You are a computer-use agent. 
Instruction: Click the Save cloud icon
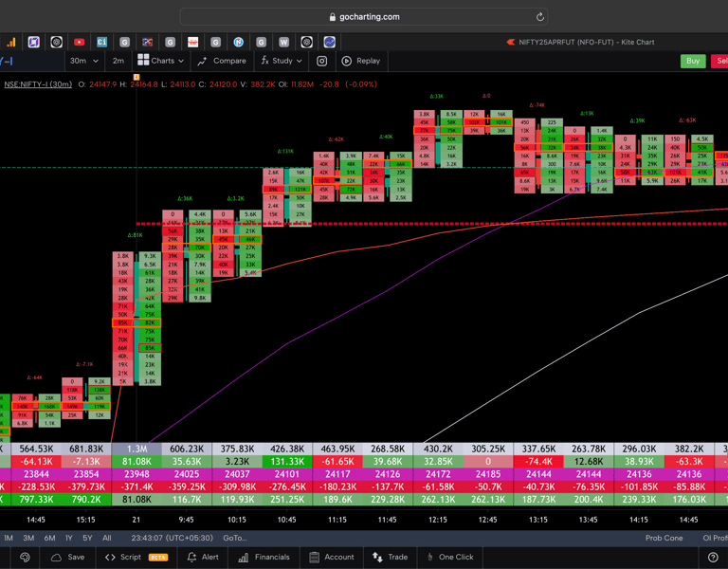(x=56, y=557)
